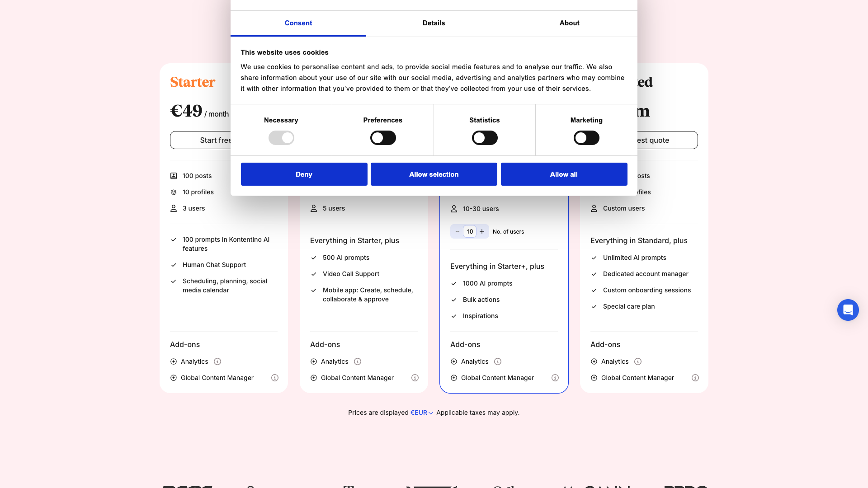Click the info icon beside Analytics in Starter plan
This screenshot has height=488, width=868.
(217, 361)
